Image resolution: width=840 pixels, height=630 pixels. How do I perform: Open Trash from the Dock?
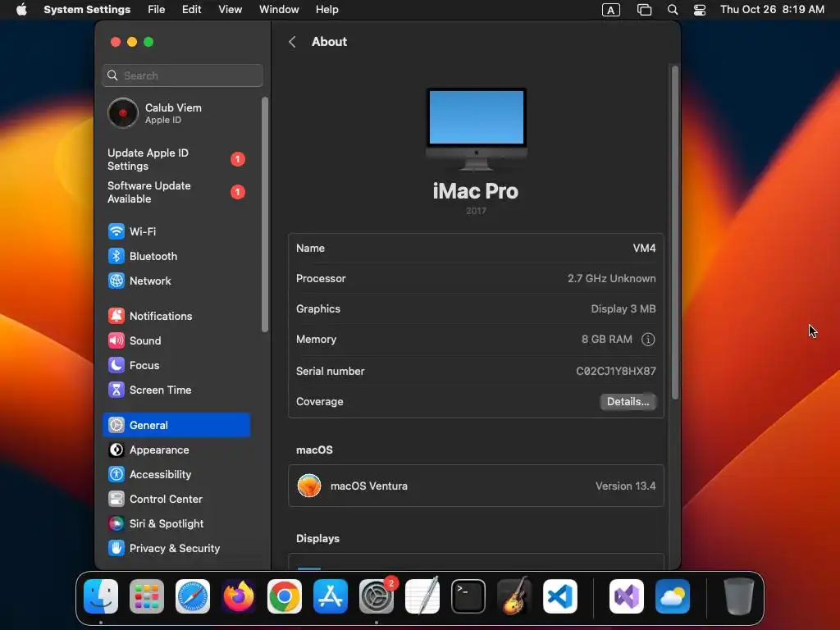tap(739, 596)
